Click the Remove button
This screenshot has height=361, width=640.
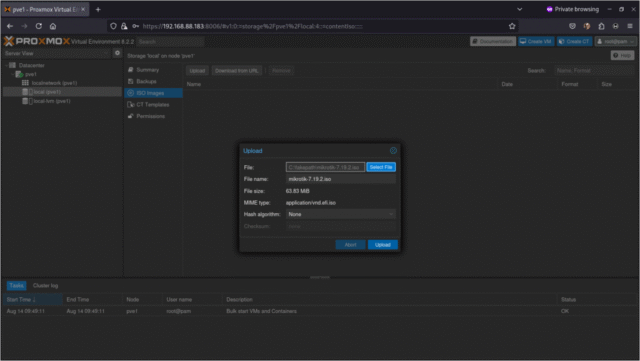[281, 71]
